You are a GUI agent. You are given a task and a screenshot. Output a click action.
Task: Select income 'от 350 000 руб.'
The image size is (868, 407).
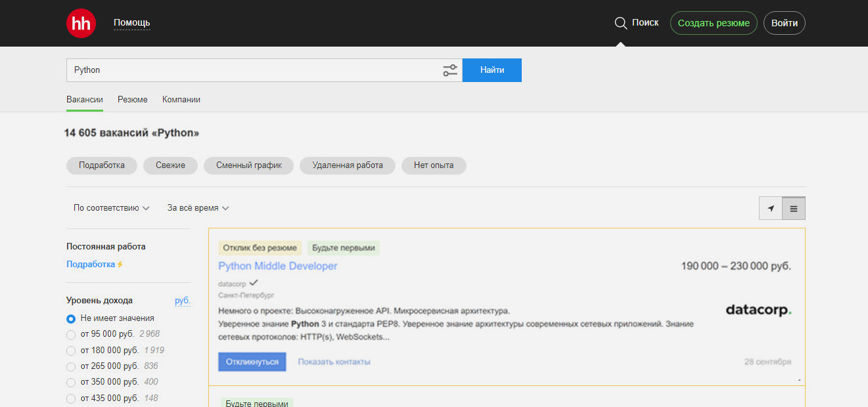click(x=71, y=382)
